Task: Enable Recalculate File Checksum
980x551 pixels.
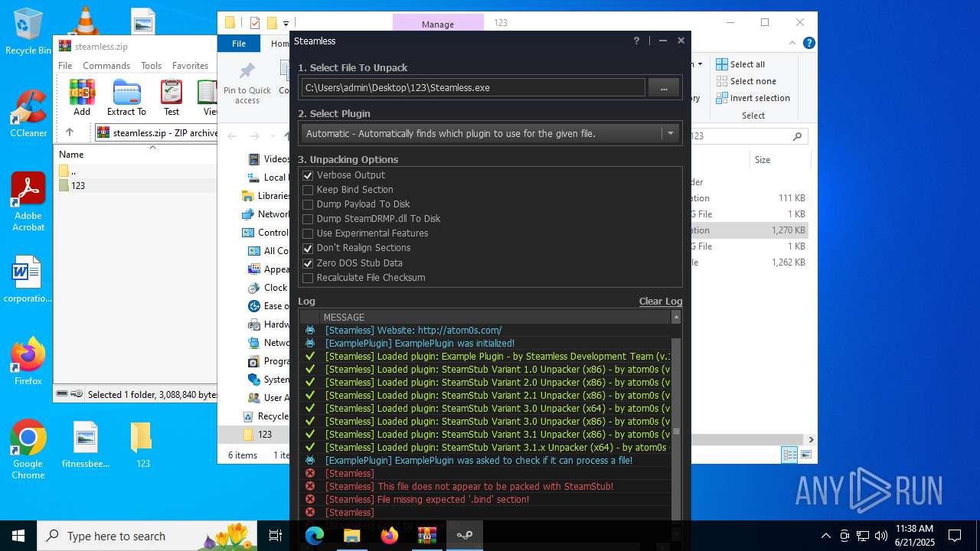Action: coord(308,278)
